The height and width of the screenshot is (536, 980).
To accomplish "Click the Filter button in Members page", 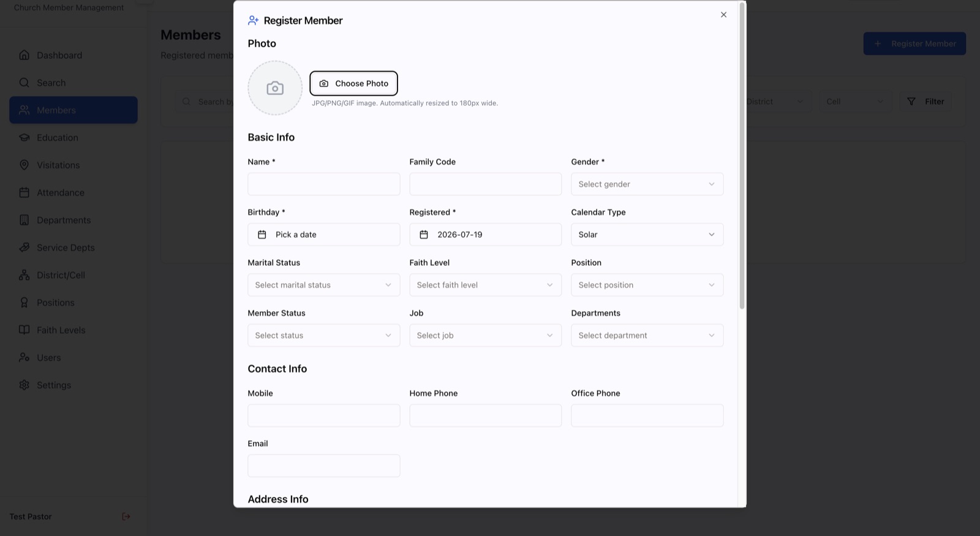I will coord(925,102).
